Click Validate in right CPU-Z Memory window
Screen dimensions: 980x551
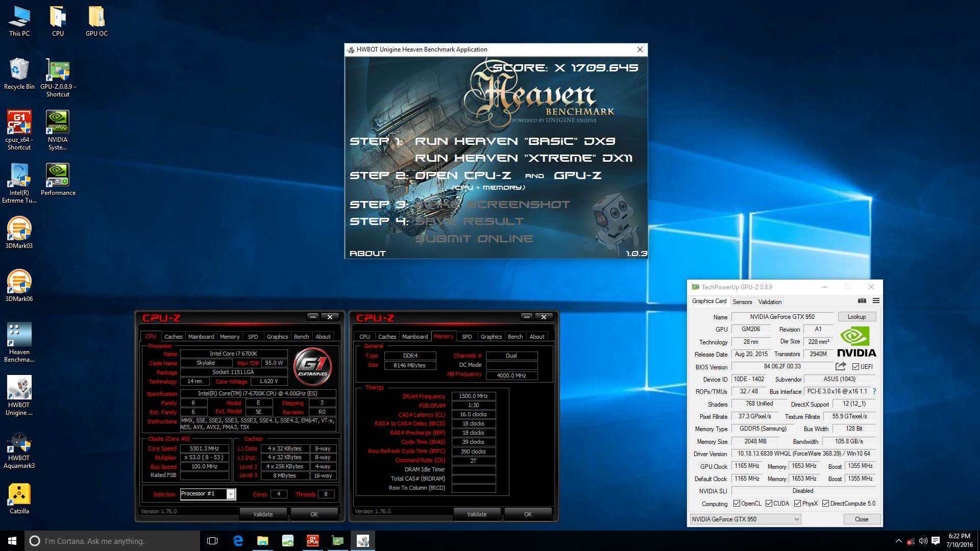click(x=477, y=514)
